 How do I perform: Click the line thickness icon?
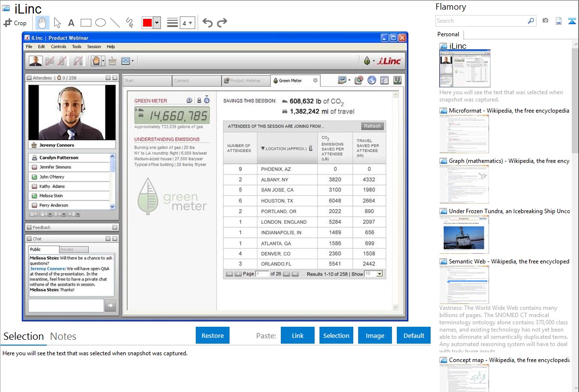tap(173, 23)
